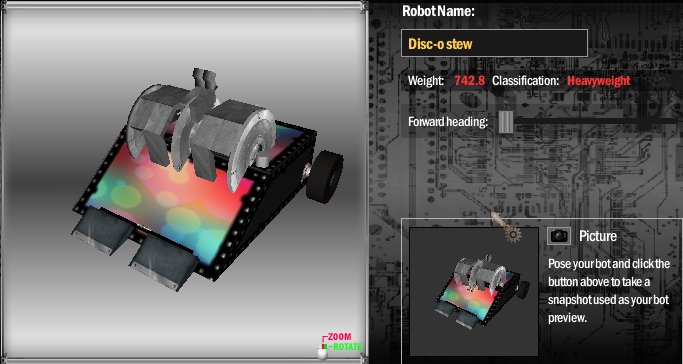
Task: Click the red Heavyweight classification text
Action: coord(598,81)
